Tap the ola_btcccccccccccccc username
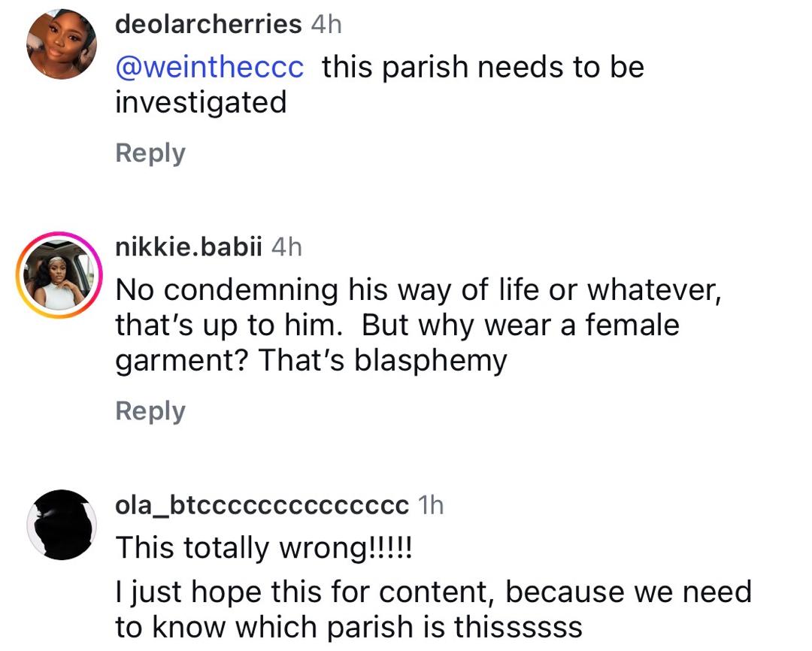Viewport: 812px width, 651px height. point(261,505)
